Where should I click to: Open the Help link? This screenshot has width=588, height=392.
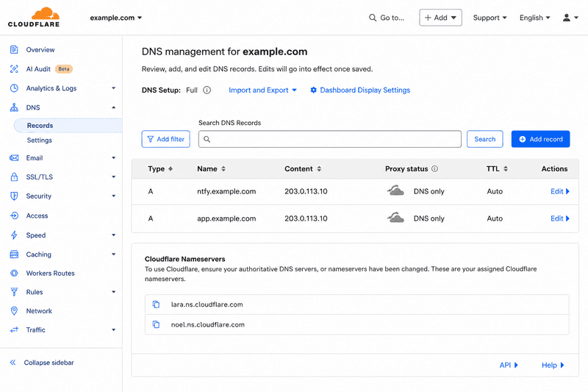pyautogui.click(x=553, y=365)
